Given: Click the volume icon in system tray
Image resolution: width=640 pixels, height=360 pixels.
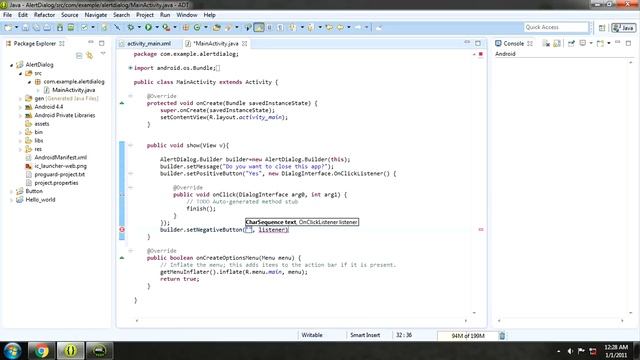Looking at the screenshot, I should coord(570,351).
